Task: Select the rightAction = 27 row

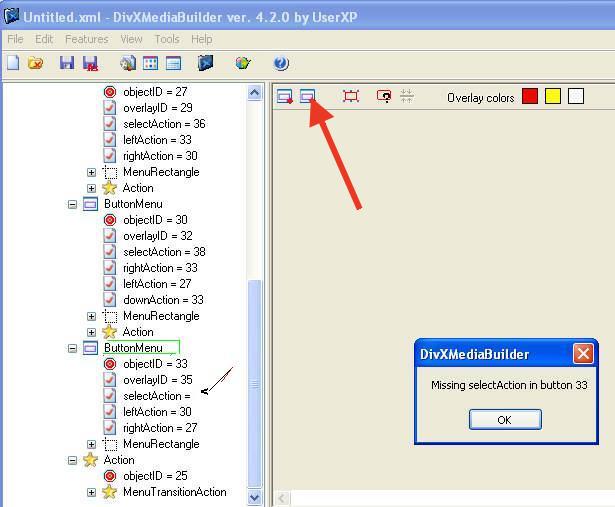Action: (x=160, y=428)
